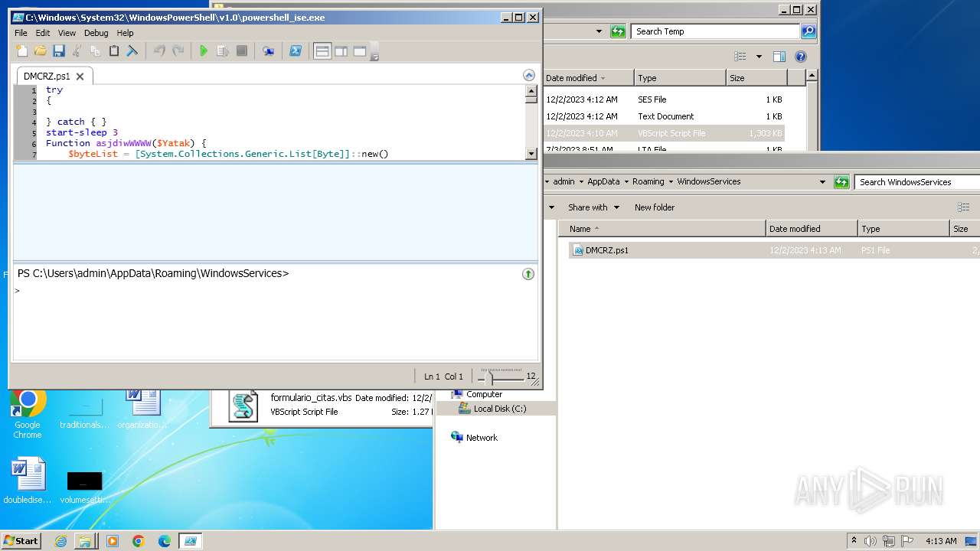Create a new script with the New icon
The image size is (980, 551).
click(21, 51)
